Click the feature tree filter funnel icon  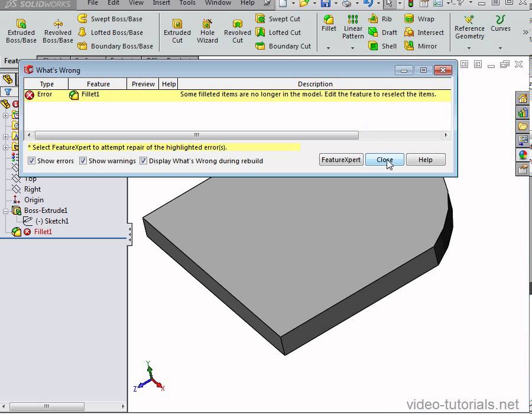8,92
